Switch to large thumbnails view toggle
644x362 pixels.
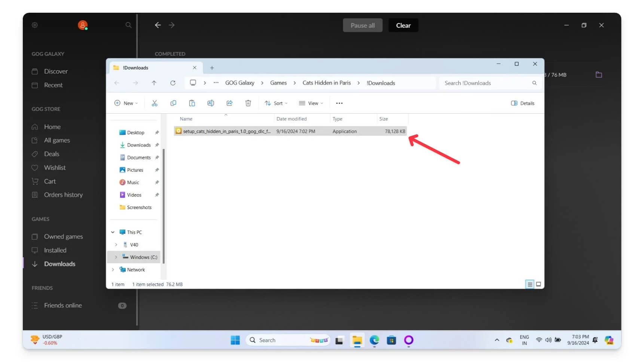point(538,284)
